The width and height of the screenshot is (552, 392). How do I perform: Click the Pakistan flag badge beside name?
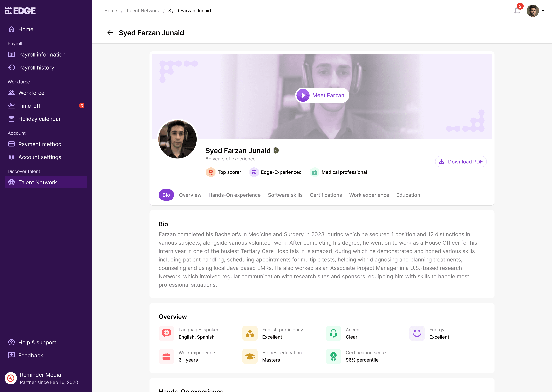276,151
